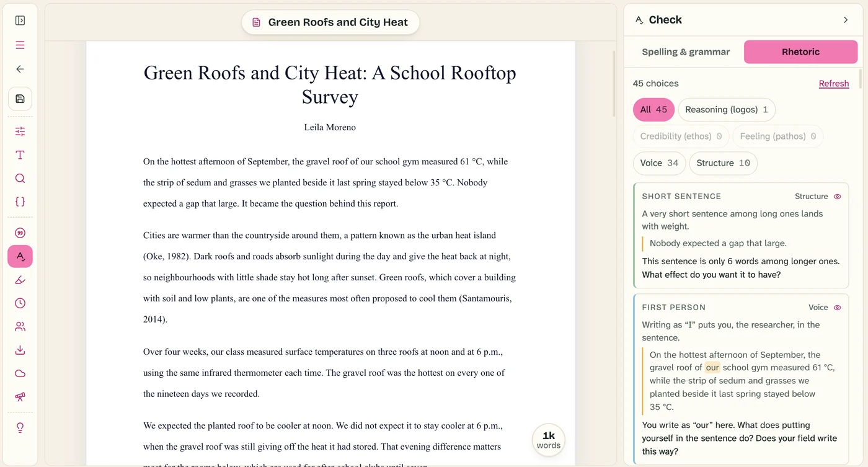Image resolution: width=868 pixels, height=467 pixels.
Task: Open the settings sliders icon
Action: tap(20, 131)
